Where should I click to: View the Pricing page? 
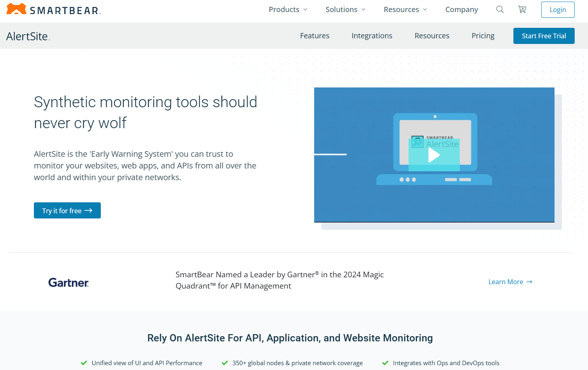point(483,35)
